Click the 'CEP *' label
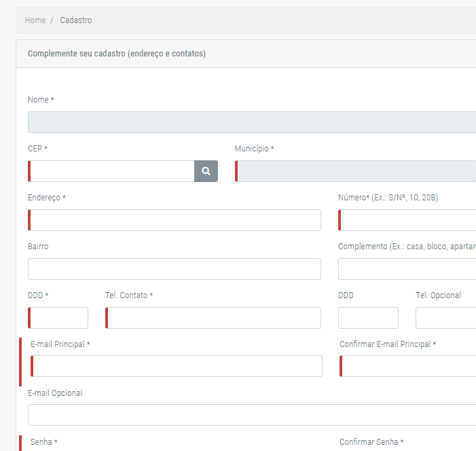 (37, 149)
